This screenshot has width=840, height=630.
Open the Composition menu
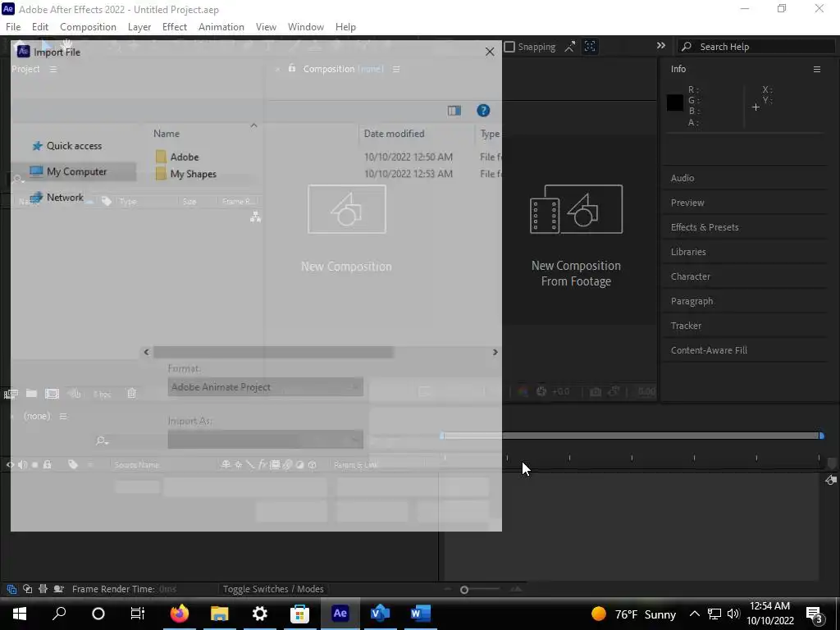click(x=88, y=27)
